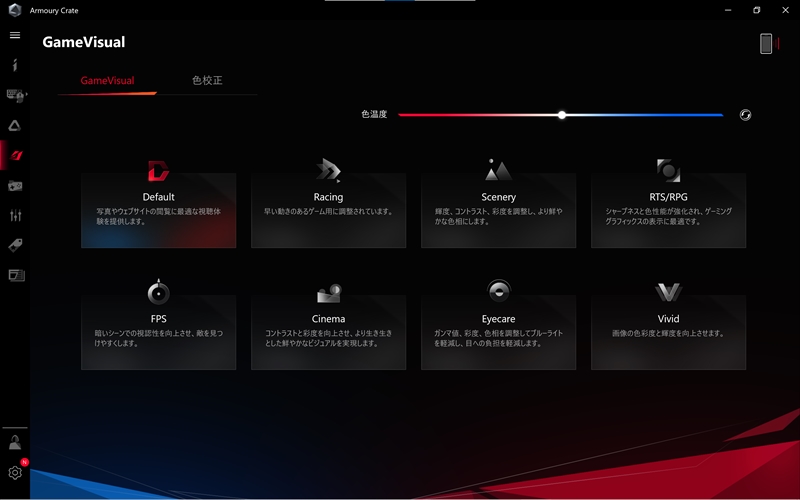Click the RTS/RPG mode icon
This screenshot has height=500, width=800.
668,170
